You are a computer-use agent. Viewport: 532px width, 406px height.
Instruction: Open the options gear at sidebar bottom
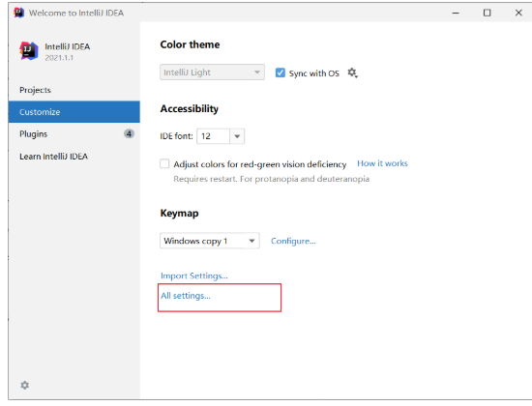(25, 385)
